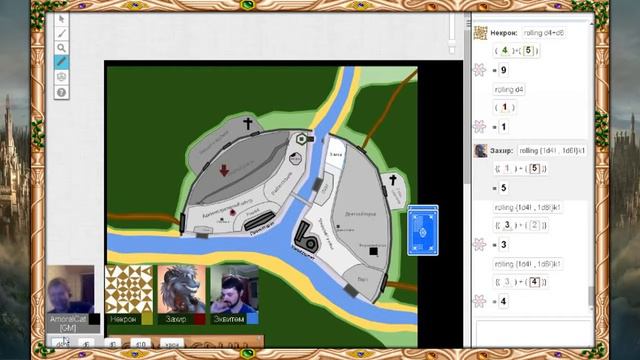Screen dimensions: 640x360
Task: Click the 'rolling d4' formula in chat
Action: [x=509, y=89]
